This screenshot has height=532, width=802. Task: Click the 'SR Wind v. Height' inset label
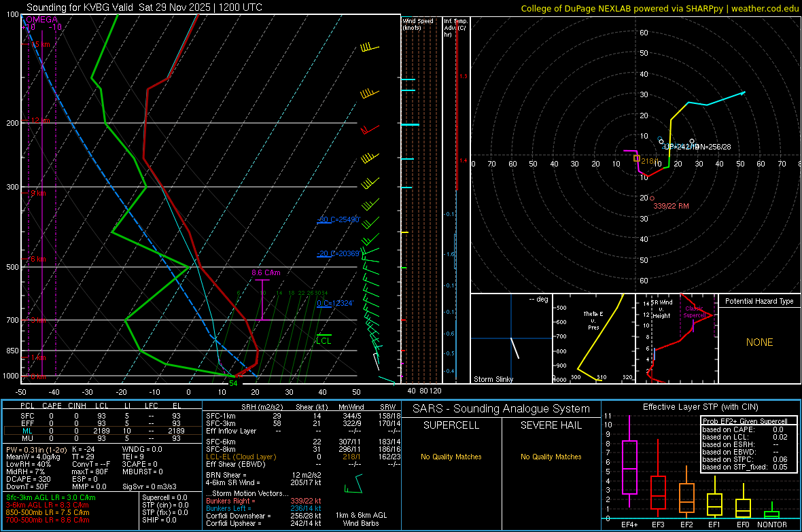[x=662, y=309]
